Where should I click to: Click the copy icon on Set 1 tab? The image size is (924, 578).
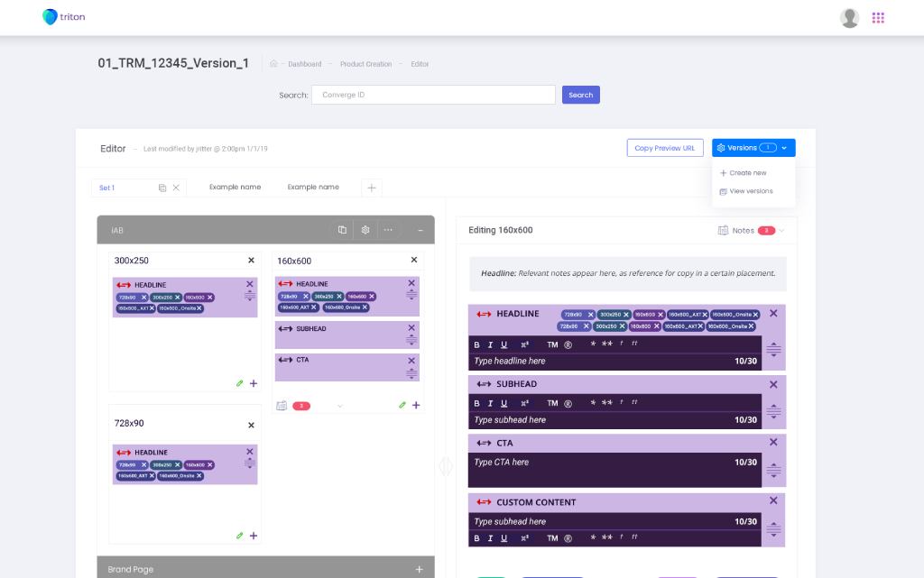click(x=162, y=188)
